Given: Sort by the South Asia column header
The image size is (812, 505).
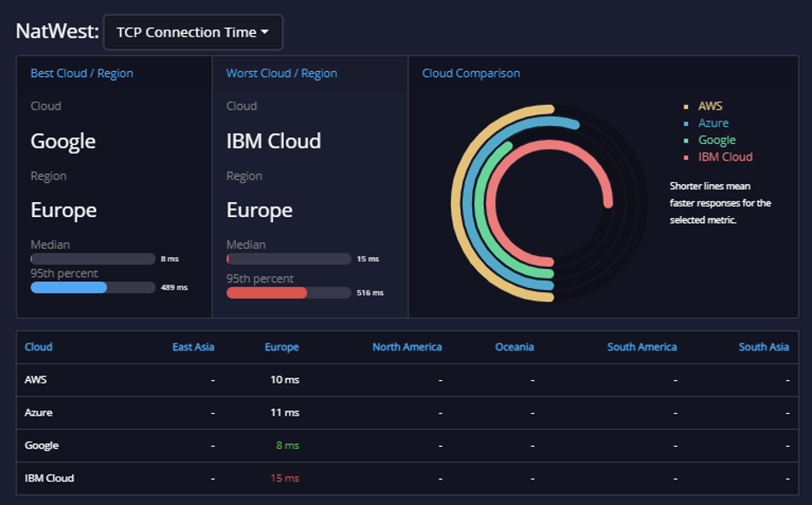Looking at the screenshot, I should point(763,347).
